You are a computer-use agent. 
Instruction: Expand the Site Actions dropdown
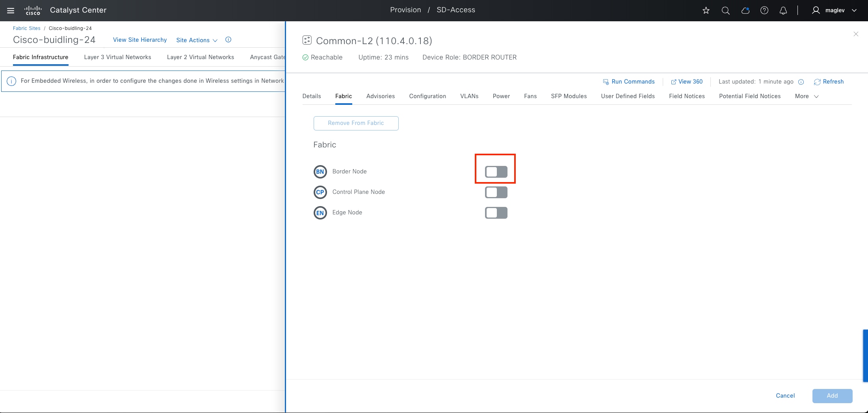pyautogui.click(x=197, y=40)
